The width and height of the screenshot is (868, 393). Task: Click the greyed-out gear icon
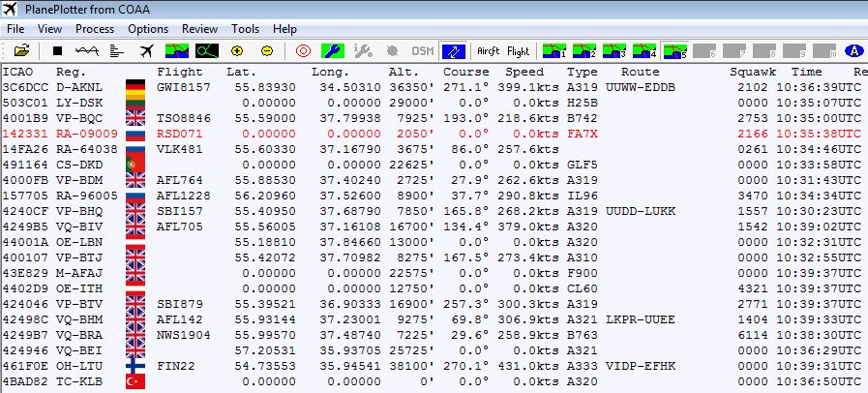[393, 51]
